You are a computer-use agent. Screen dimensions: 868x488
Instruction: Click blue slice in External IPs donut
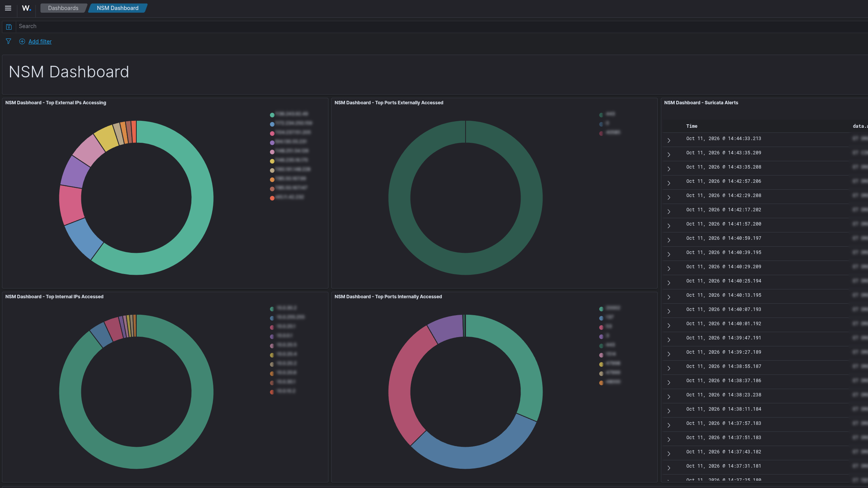click(84, 239)
